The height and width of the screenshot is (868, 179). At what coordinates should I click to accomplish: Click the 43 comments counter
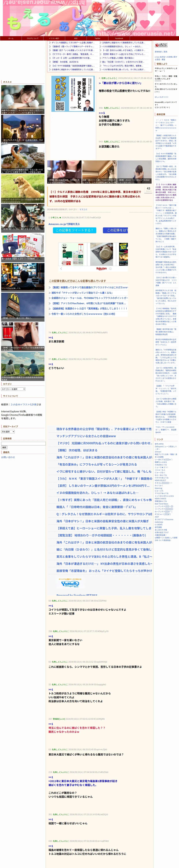pyautogui.click(x=148, y=189)
